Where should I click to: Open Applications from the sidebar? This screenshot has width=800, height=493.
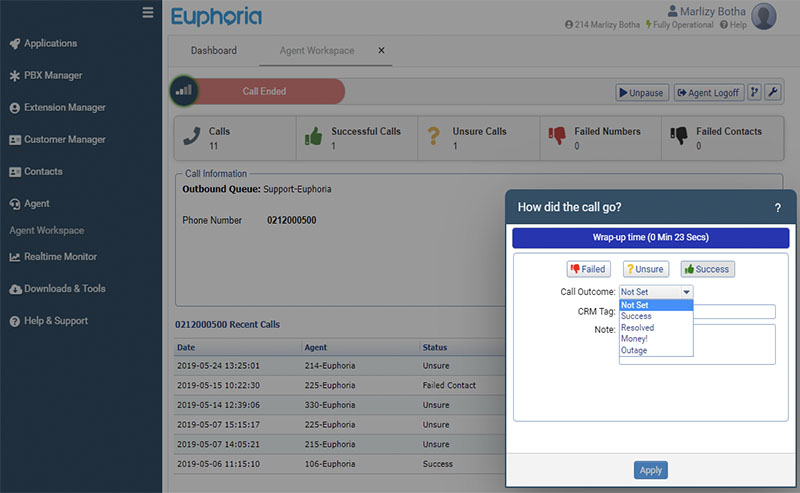point(51,43)
